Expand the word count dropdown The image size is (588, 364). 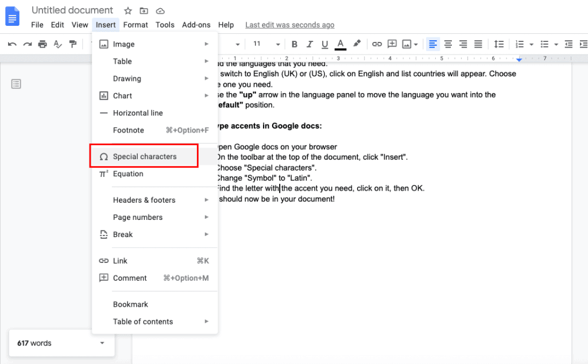click(x=102, y=343)
